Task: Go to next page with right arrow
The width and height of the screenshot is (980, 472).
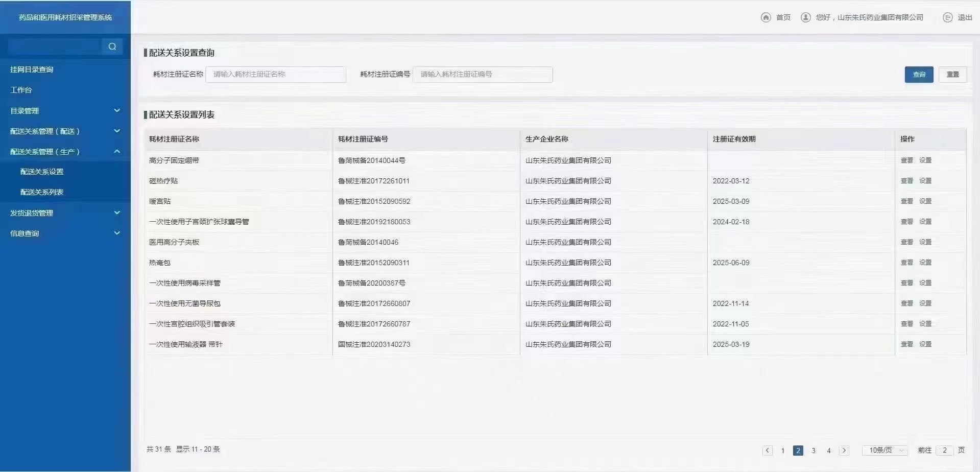Action: (844, 451)
